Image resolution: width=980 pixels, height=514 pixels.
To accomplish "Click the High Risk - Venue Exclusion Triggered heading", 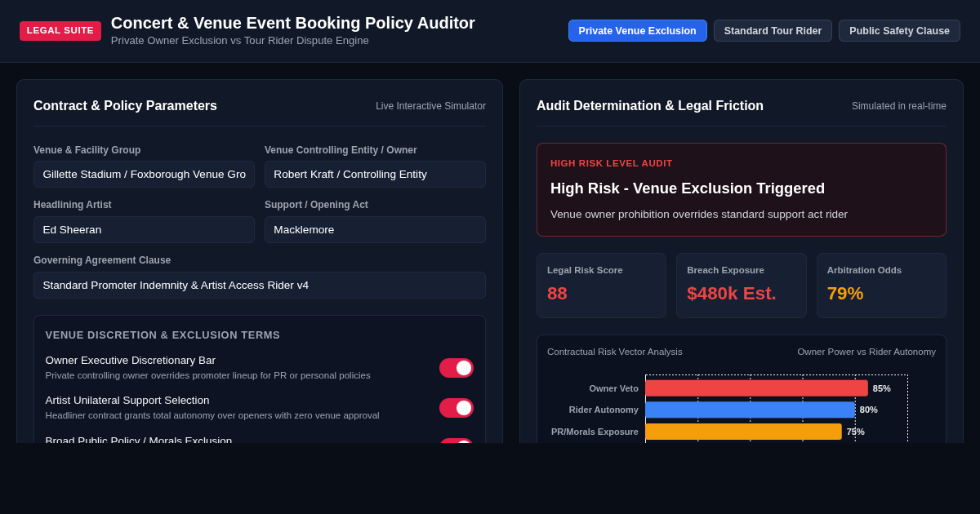I will pyautogui.click(x=688, y=188).
